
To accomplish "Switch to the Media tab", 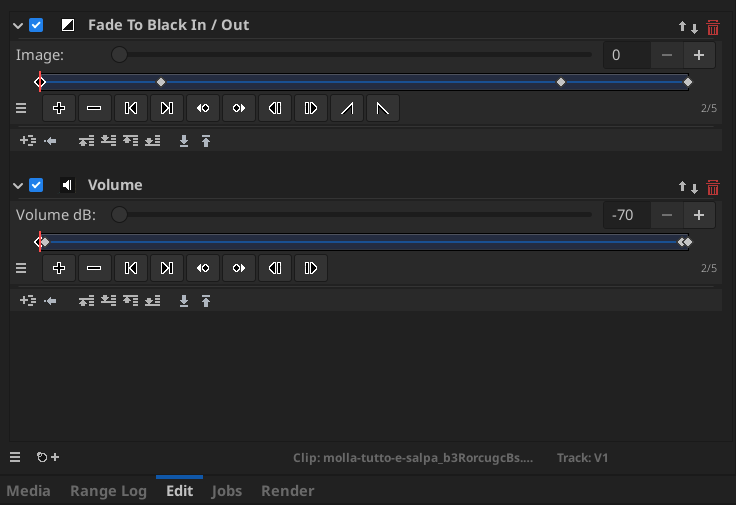I will click(28, 491).
